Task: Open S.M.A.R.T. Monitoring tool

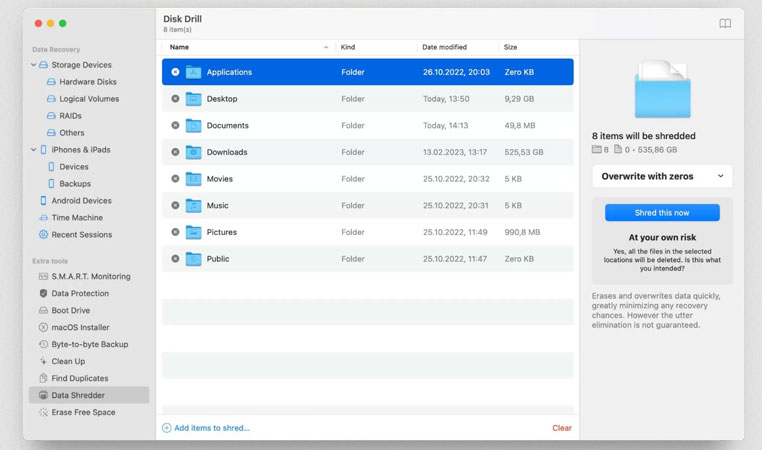Action: point(91,277)
